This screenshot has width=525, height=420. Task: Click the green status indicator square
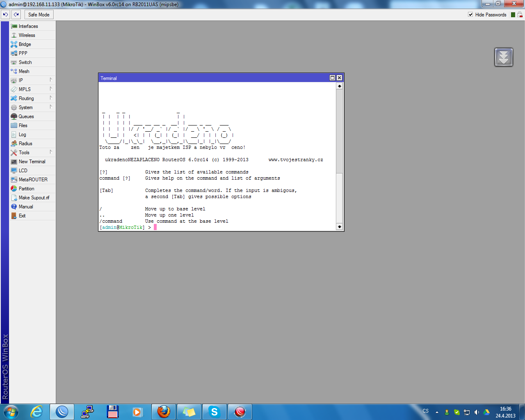pos(513,15)
